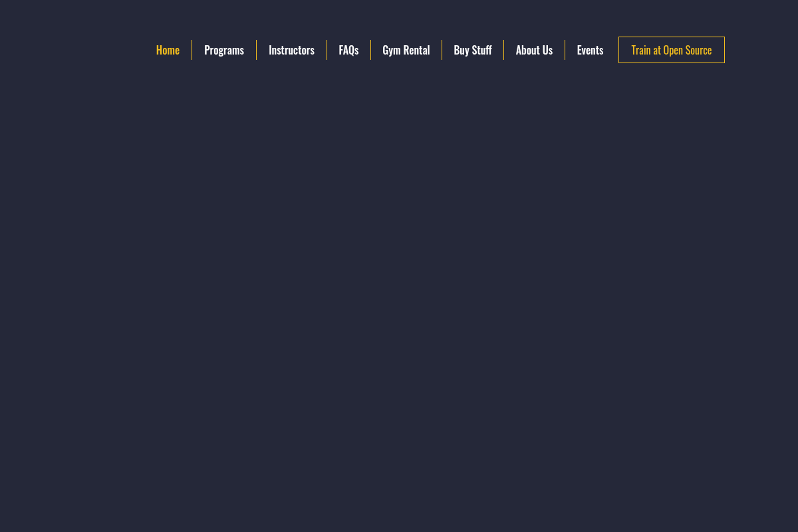The width and height of the screenshot is (798, 532).
Task: Open the FAQs menu item
Action: coord(348,50)
